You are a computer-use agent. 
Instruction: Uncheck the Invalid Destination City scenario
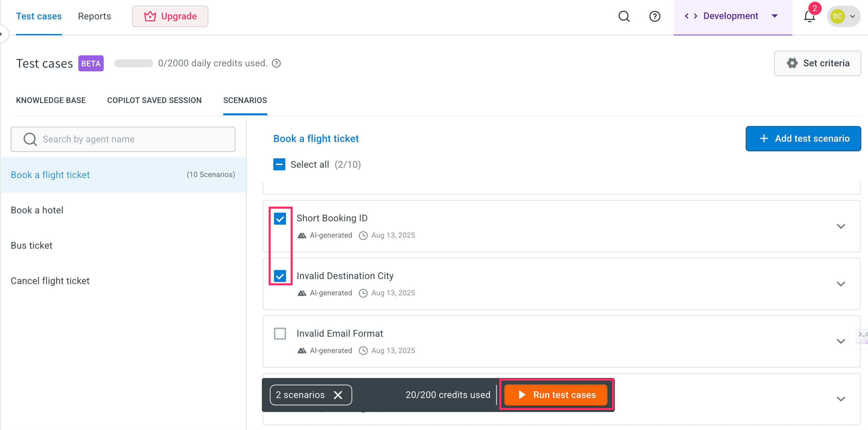coord(280,276)
